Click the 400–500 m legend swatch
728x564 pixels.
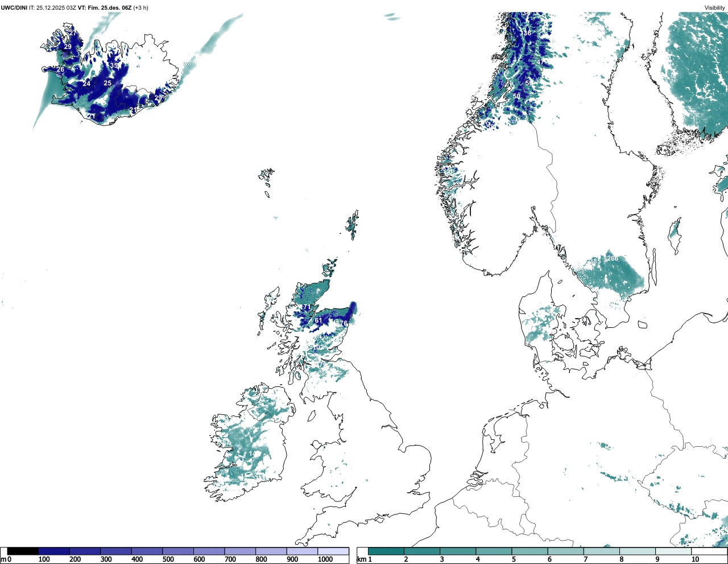pyautogui.click(x=147, y=551)
